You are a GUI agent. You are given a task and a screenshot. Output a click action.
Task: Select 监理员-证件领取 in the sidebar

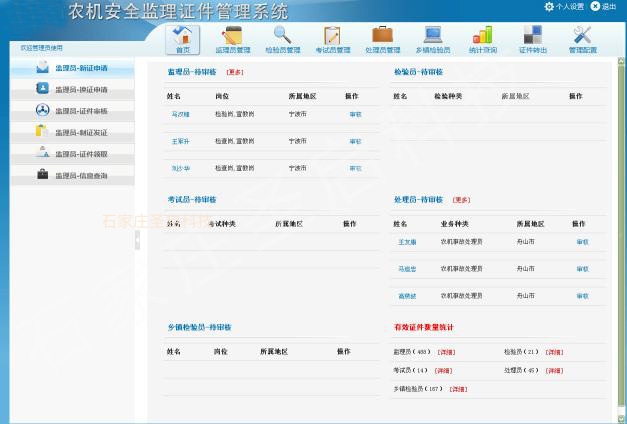72,154
